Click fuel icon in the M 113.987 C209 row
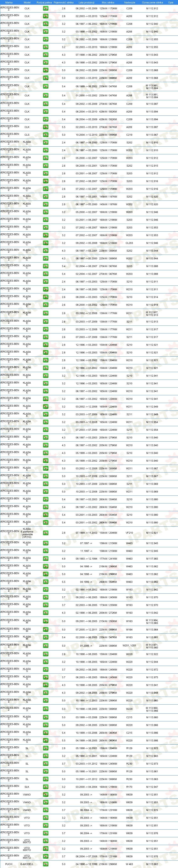Screen dimensions: 178x868 click(46, 104)
